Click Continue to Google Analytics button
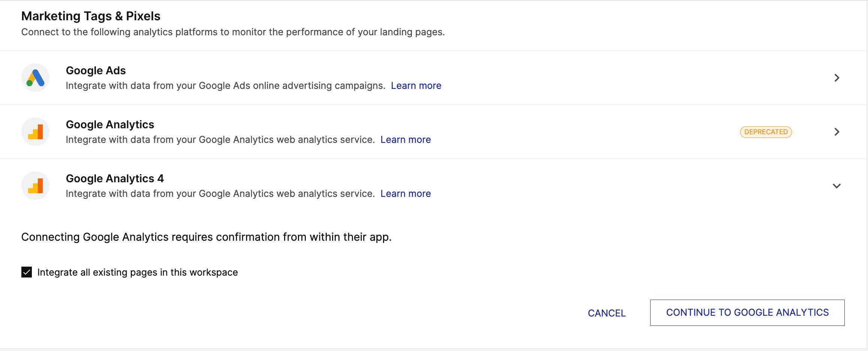 747,313
